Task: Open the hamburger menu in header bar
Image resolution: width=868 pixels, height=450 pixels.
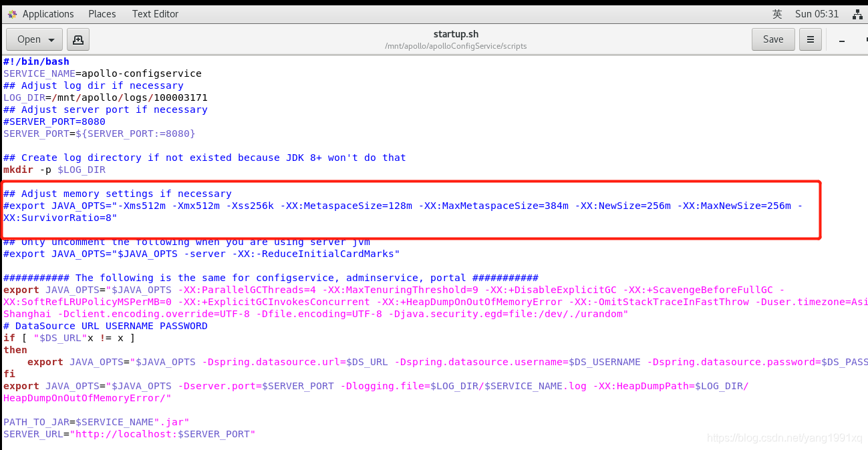Action: click(811, 39)
